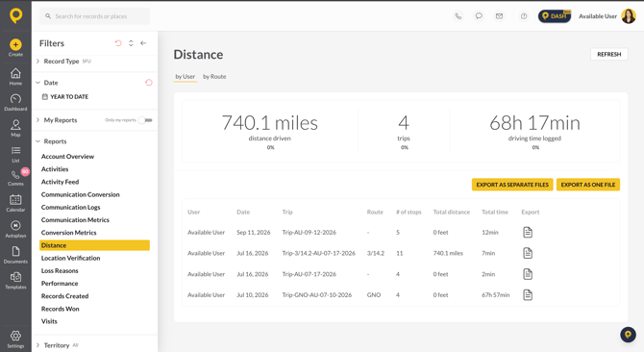Export Trip-AU-07-17-2026 file icon

click(528, 274)
